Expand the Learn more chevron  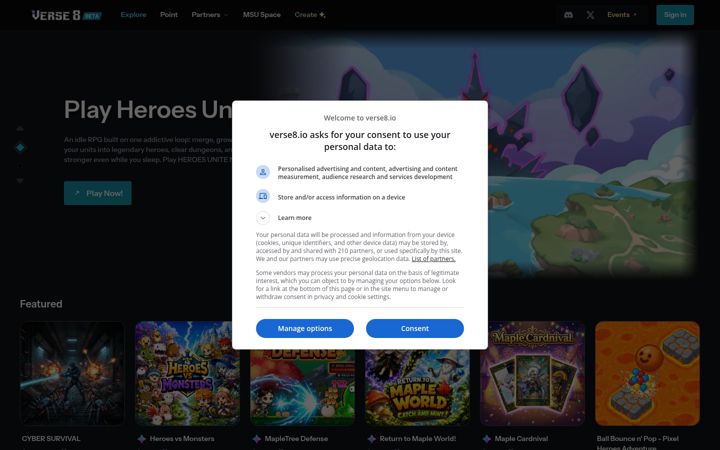click(263, 218)
